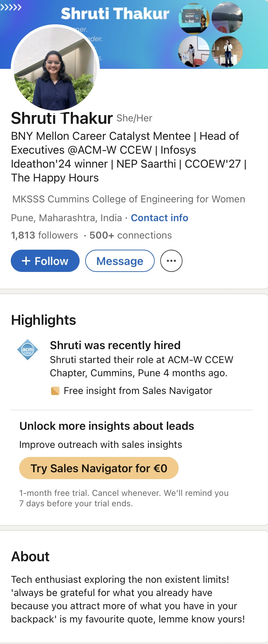Click the speaker with microphone banner circle
268x644 pixels.
point(227,51)
